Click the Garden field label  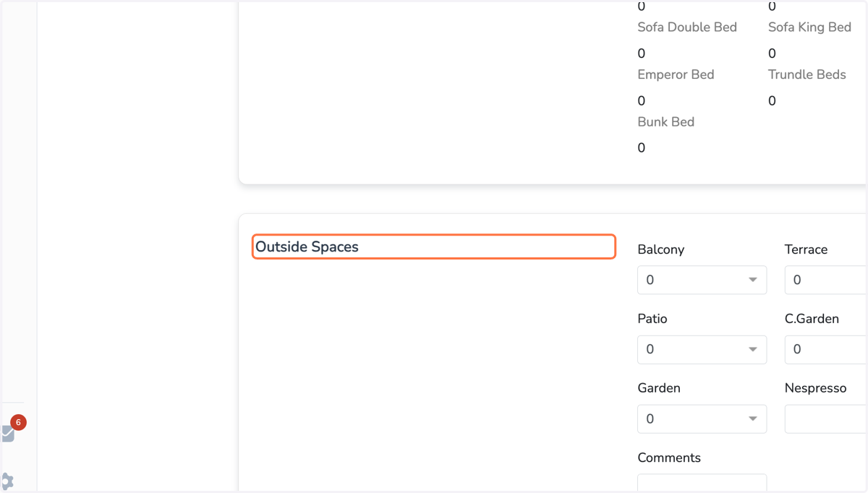659,388
